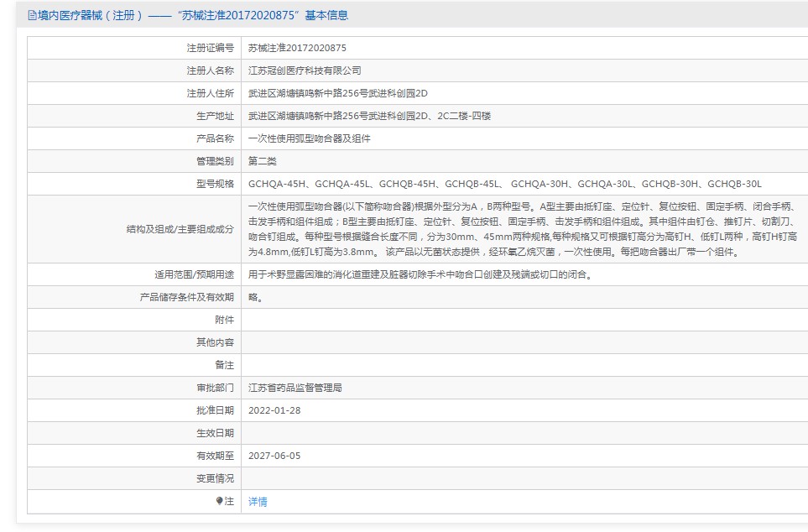Image resolution: width=808 pixels, height=532 pixels.
Task: Select the approval date 2022-01-28
Action: [274, 410]
